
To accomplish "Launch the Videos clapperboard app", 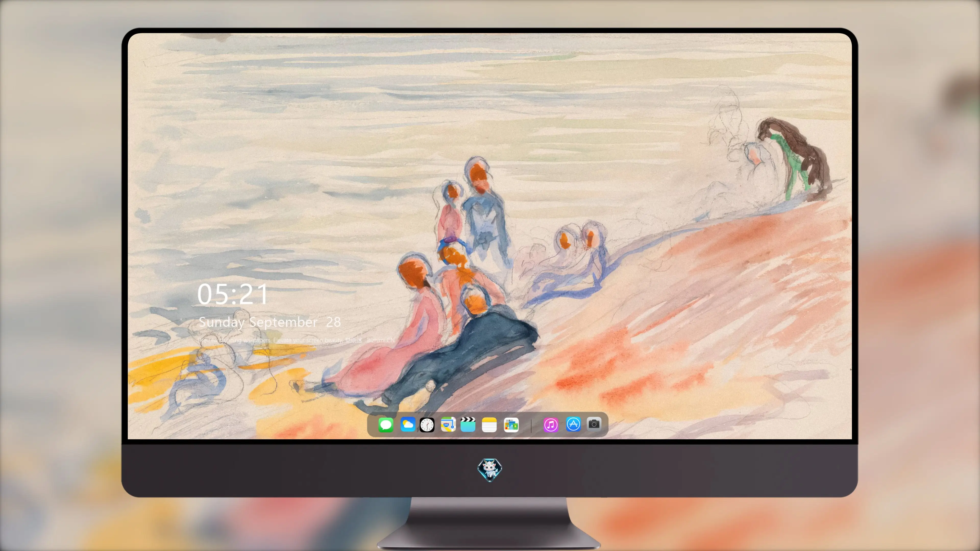I will tap(468, 425).
